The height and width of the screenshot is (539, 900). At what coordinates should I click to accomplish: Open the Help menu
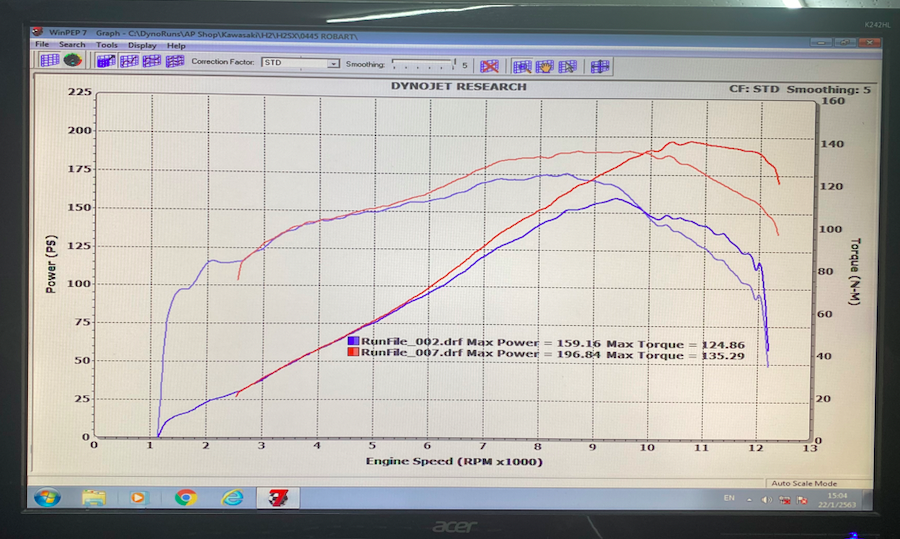tap(176, 45)
